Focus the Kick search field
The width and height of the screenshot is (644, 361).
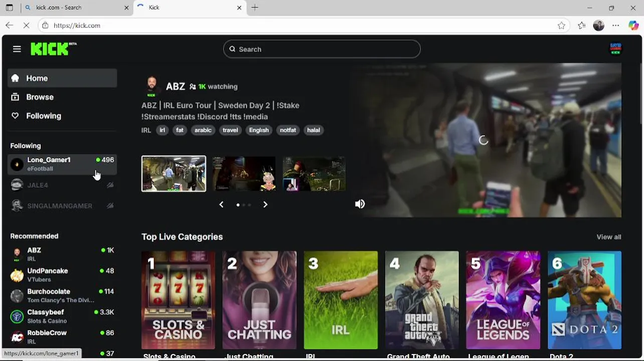pos(321,49)
